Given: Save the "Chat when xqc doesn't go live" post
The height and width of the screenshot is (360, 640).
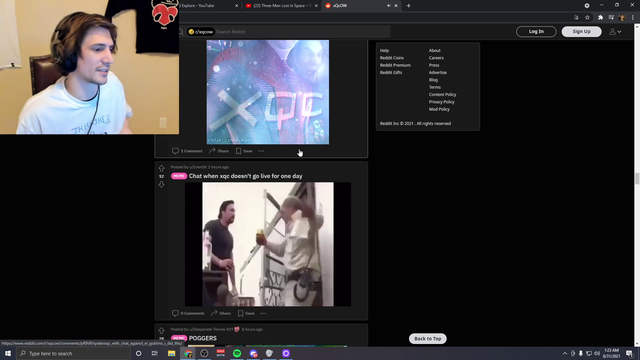Looking at the screenshot, I should [x=246, y=313].
